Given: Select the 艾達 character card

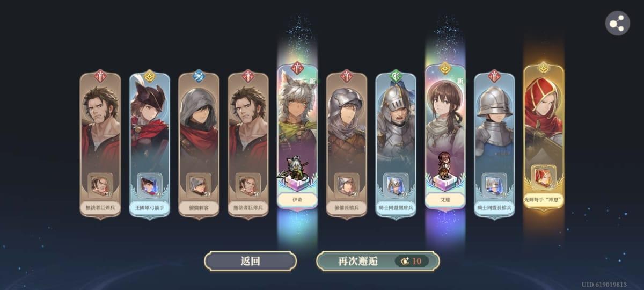Looking at the screenshot, I should click(x=445, y=137).
